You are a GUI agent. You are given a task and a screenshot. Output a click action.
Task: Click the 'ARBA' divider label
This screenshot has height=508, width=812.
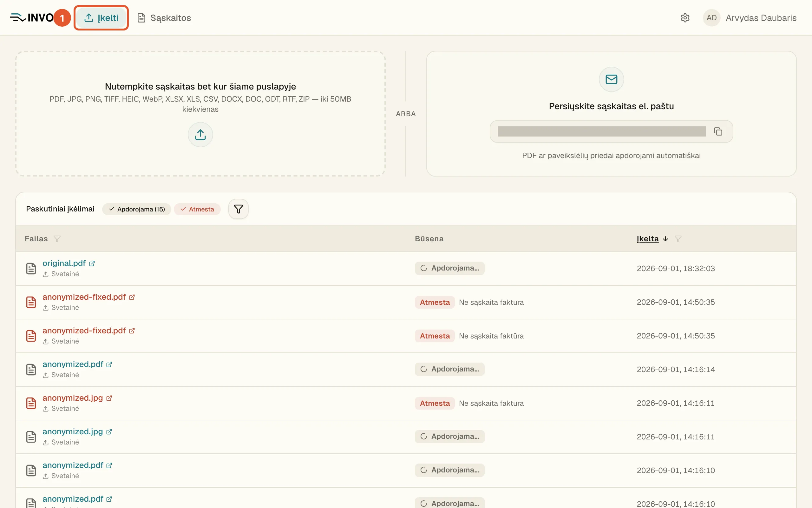[x=406, y=114]
